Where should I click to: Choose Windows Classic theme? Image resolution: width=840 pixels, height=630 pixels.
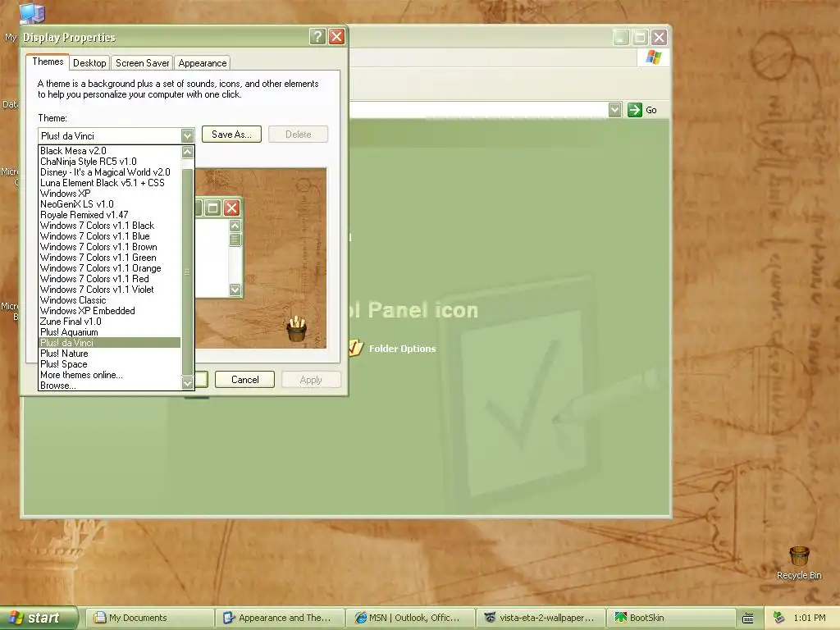pos(110,300)
